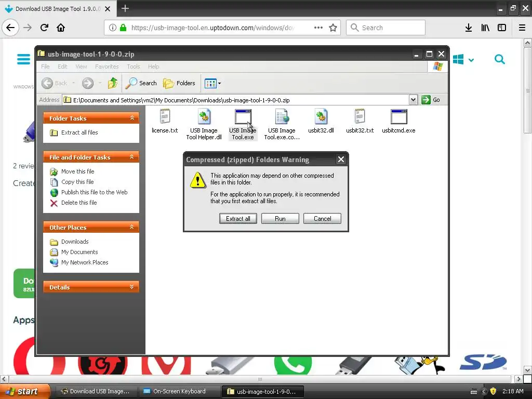Close the Download USB Image Tool tab
Screen dimensions: 532x399
click(108, 9)
